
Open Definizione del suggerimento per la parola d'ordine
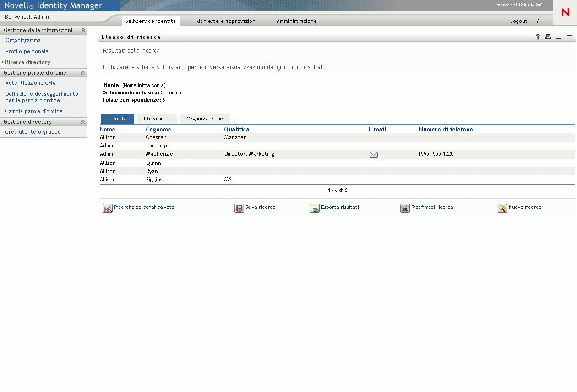(42, 97)
